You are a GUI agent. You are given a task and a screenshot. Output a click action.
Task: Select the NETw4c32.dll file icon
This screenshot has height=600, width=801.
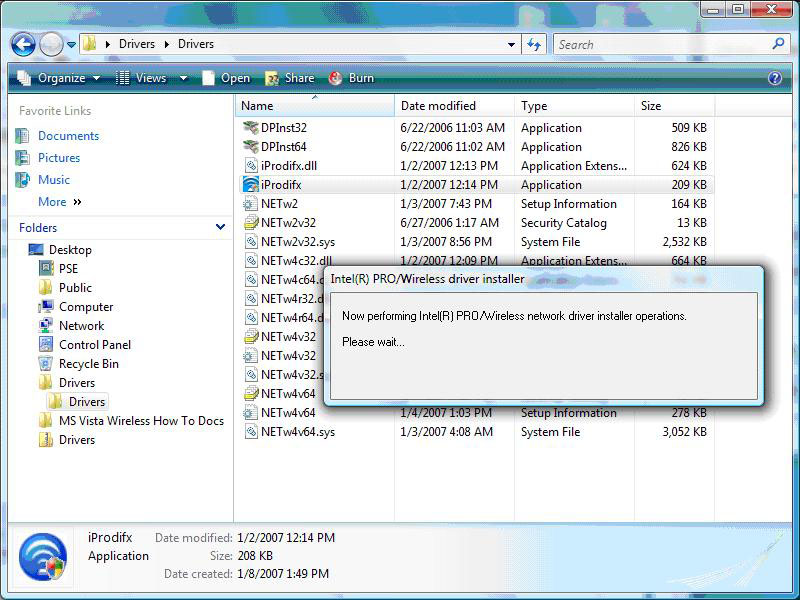pos(250,260)
